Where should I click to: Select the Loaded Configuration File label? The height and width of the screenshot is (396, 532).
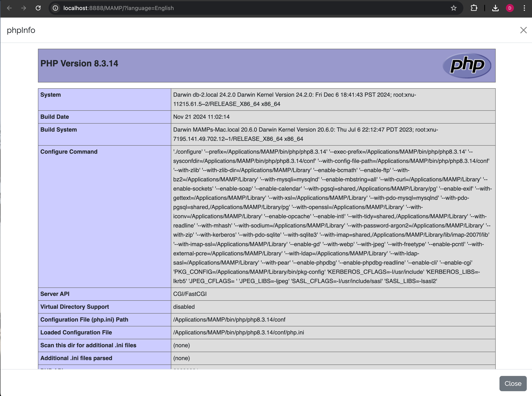point(76,332)
